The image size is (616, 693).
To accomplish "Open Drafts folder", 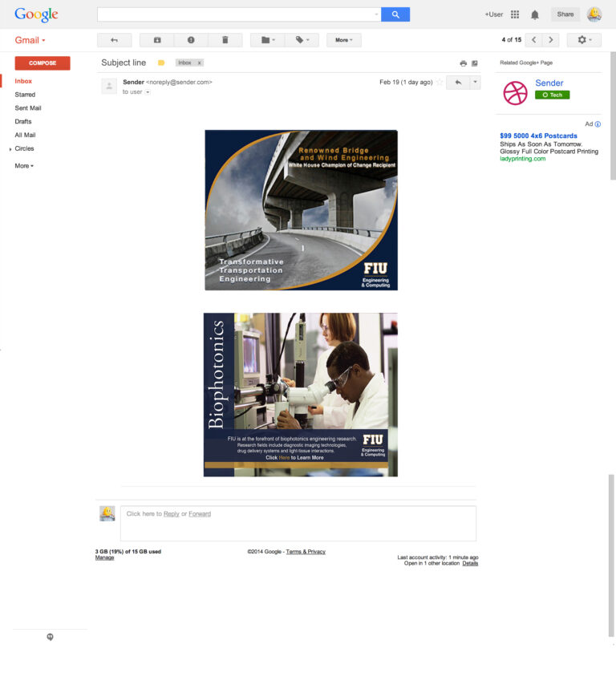I will 23,122.
